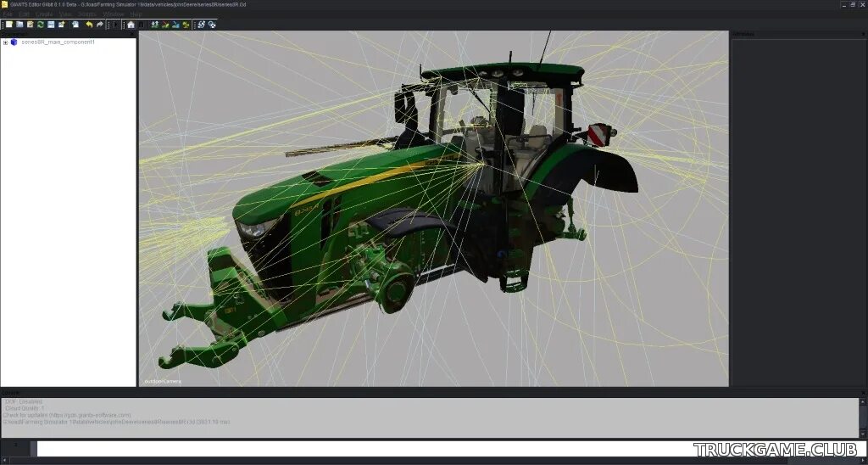Screen dimensions: 868x465
Task: Click the 'Check for updates' console line
Action: [x=67, y=415]
